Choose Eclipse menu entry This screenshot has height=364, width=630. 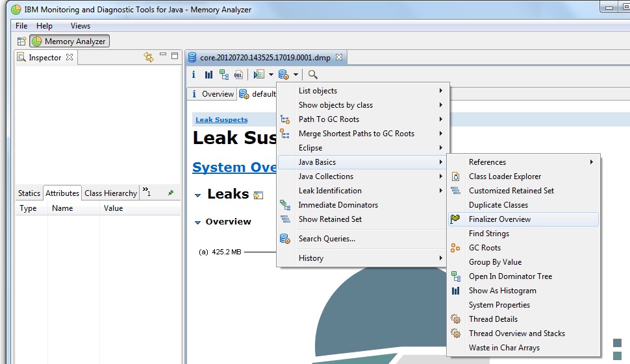[x=362, y=148]
